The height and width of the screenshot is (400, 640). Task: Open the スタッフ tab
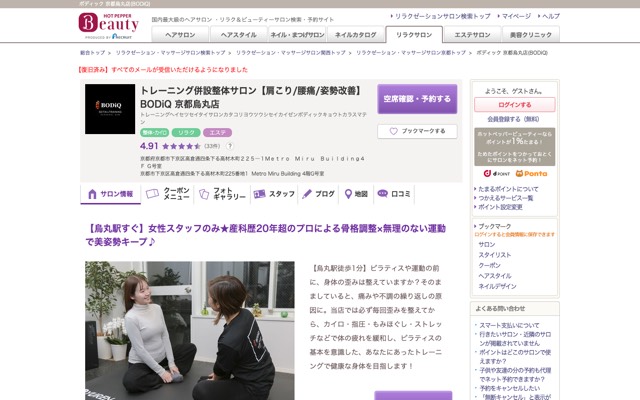click(274, 194)
